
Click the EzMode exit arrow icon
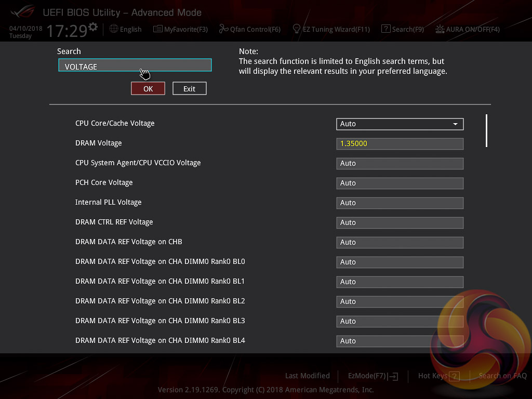[x=394, y=376]
